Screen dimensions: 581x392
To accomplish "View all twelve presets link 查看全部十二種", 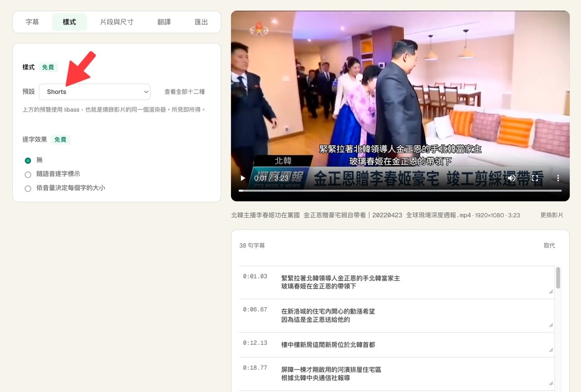I will [184, 92].
